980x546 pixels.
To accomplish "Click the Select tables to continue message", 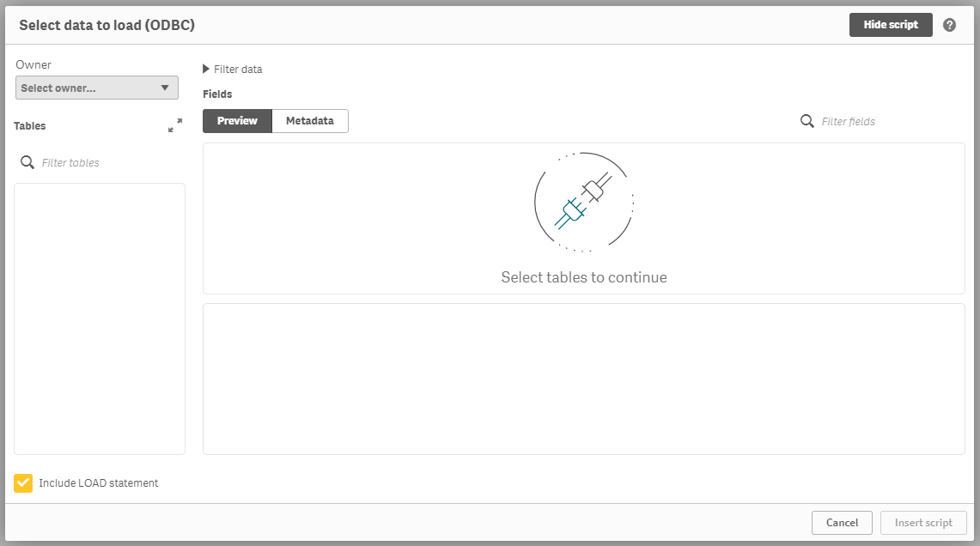I will tap(584, 277).
